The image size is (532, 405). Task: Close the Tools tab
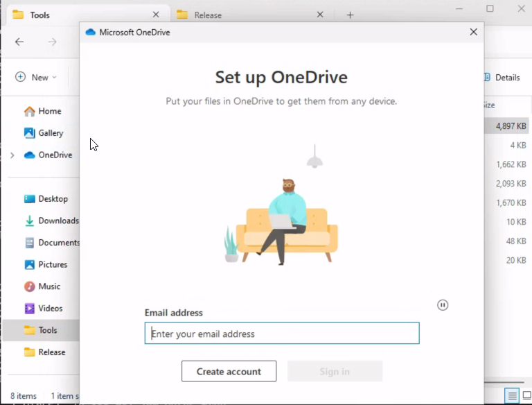(x=156, y=15)
